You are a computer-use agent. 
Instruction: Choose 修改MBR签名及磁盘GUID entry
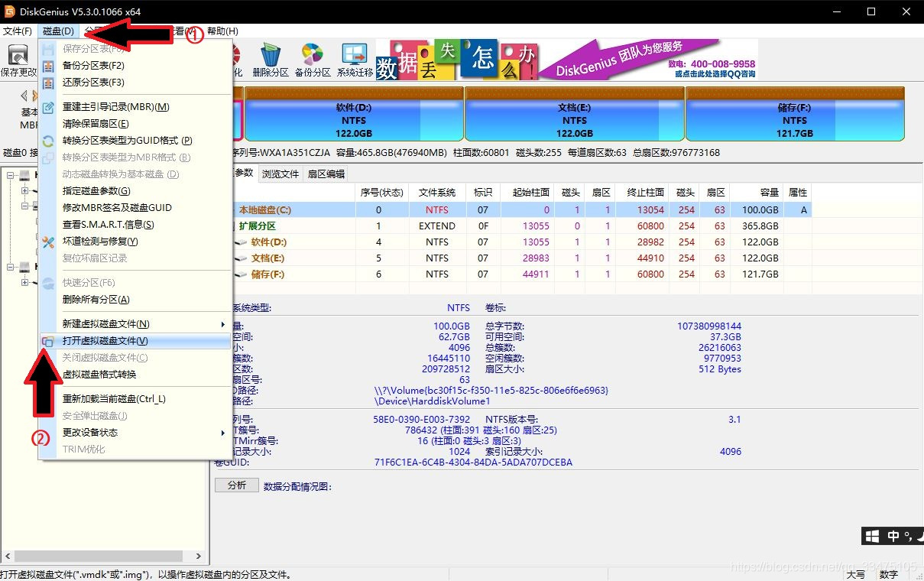coord(135,208)
